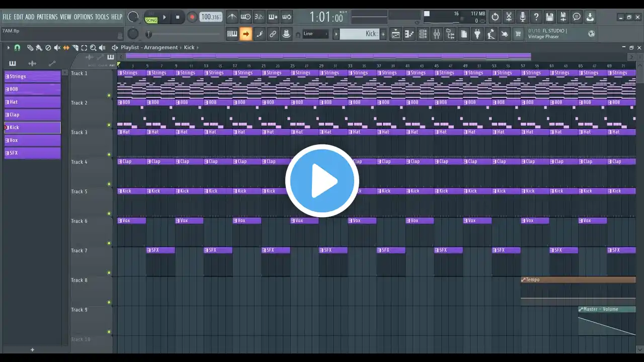Open the Piano roll icon
The height and width of the screenshot is (362, 644).
(x=409, y=34)
